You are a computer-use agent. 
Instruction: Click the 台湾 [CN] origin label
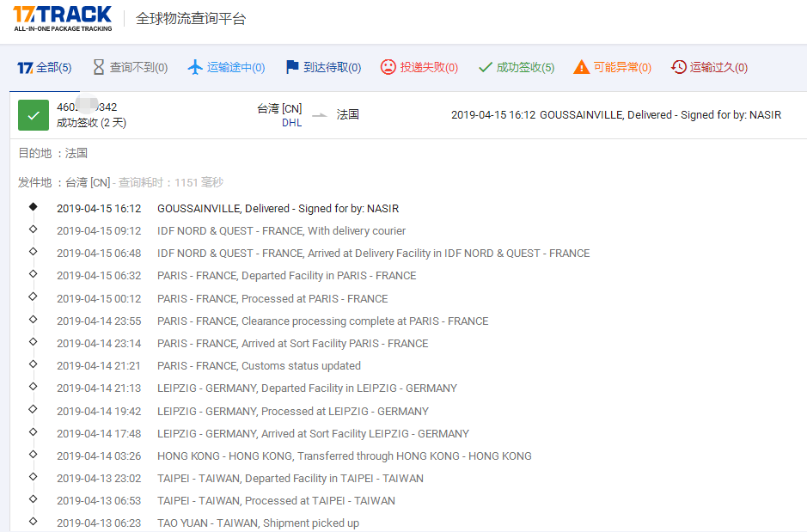pos(279,108)
